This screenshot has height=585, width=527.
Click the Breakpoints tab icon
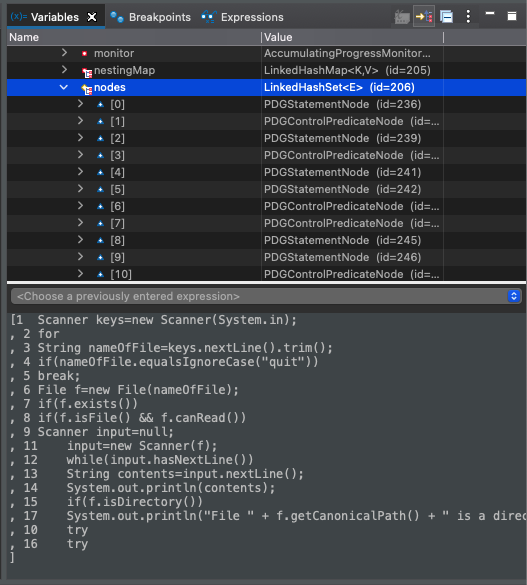click(x=117, y=17)
